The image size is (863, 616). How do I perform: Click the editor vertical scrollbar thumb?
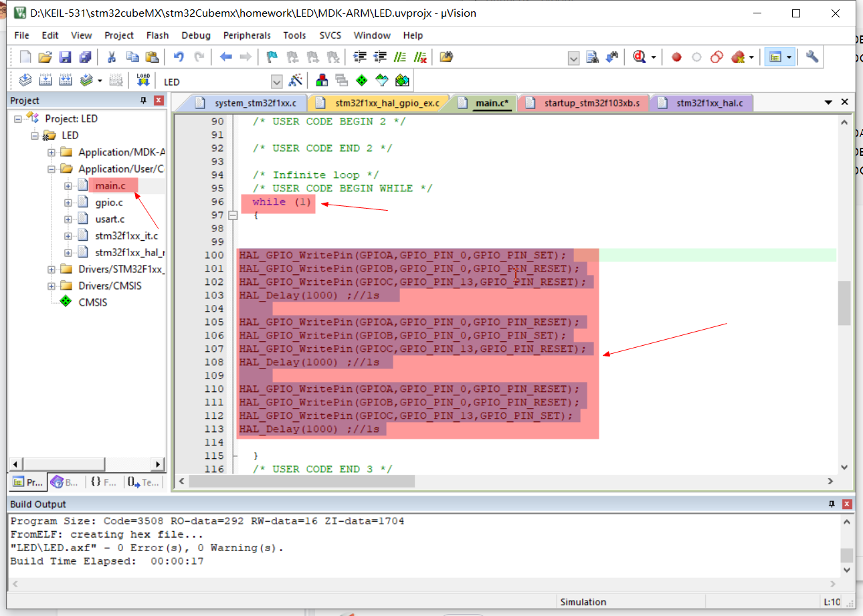844,302
